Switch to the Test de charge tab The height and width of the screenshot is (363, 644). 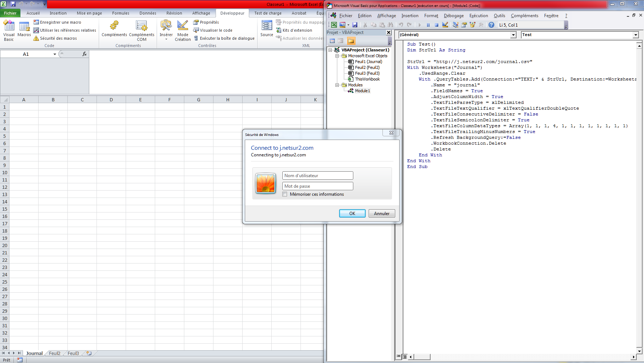(x=268, y=13)
